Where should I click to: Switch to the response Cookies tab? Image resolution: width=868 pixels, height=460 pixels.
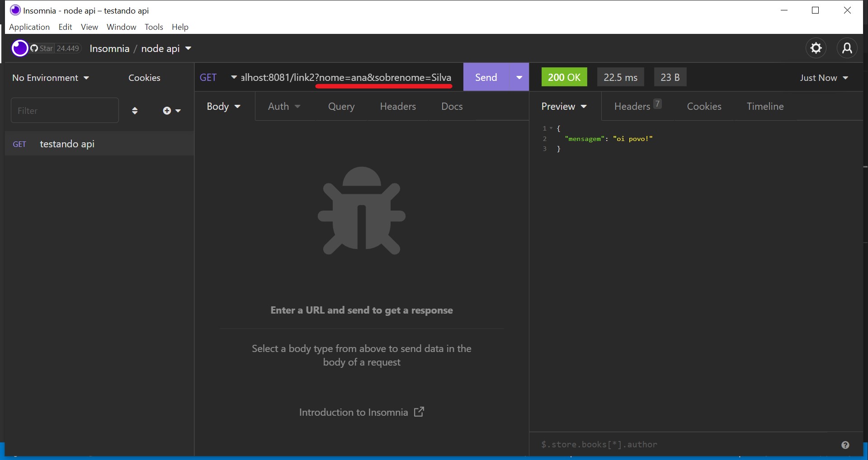pos(704,106)
